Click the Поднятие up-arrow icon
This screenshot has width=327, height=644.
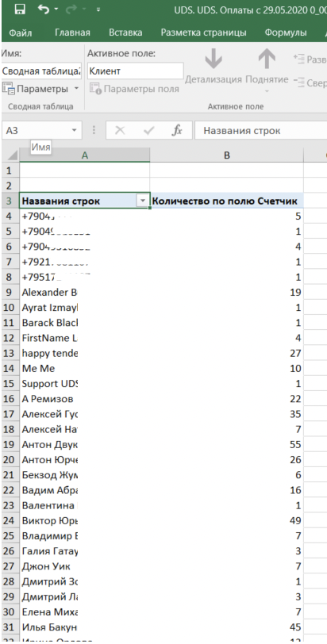tap(267, 60)
